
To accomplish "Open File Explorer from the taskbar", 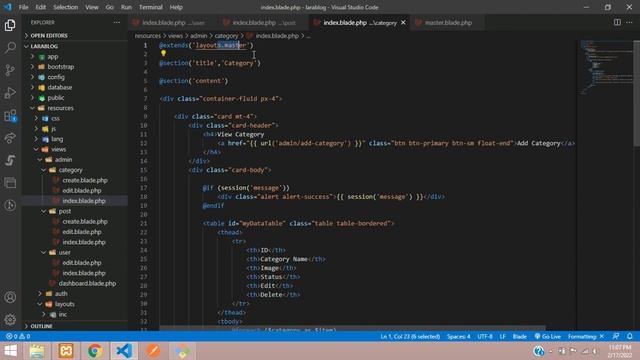I will click(37, 351).
